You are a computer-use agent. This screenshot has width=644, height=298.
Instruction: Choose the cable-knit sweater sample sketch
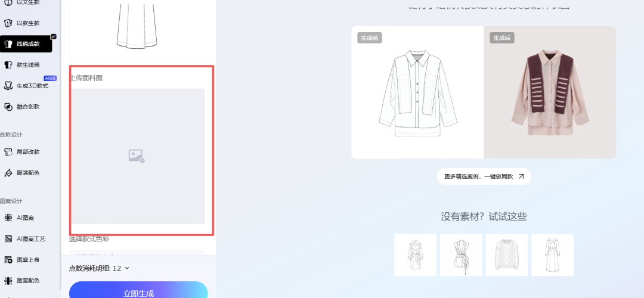tap(507, 255)
